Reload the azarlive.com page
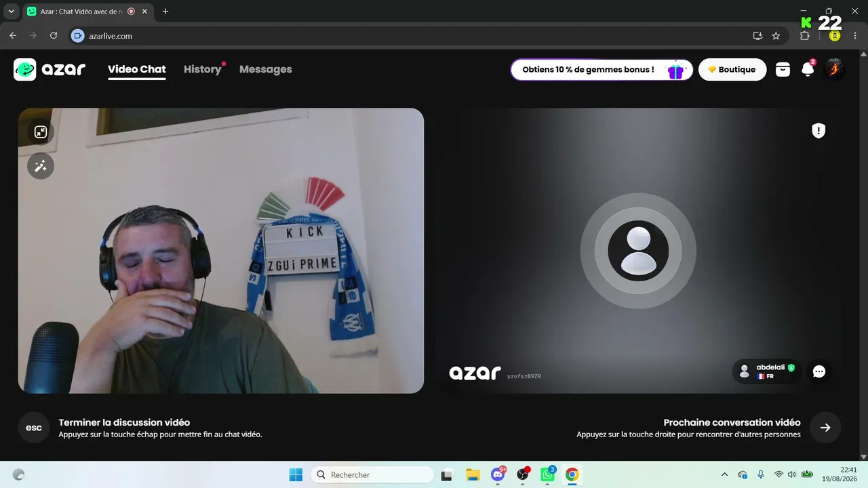The width and height of the screenshot is (868, 488). (54, 36)
